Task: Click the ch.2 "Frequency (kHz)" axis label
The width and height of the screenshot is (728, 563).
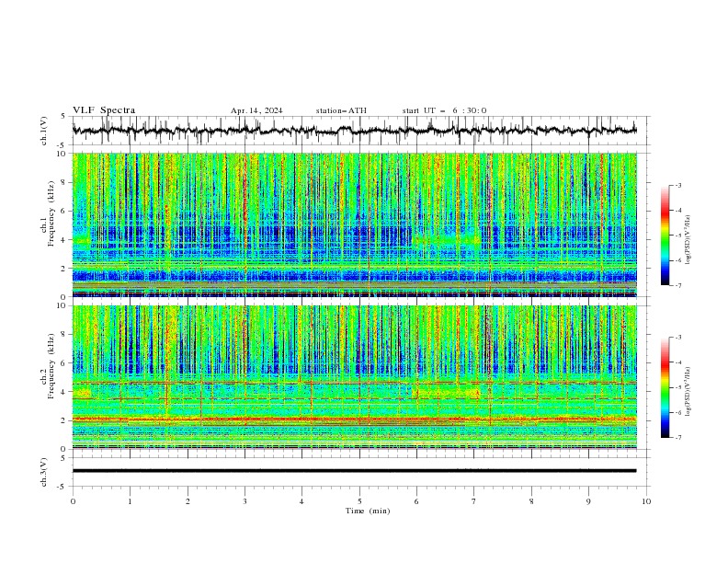Action: (51, 366)
